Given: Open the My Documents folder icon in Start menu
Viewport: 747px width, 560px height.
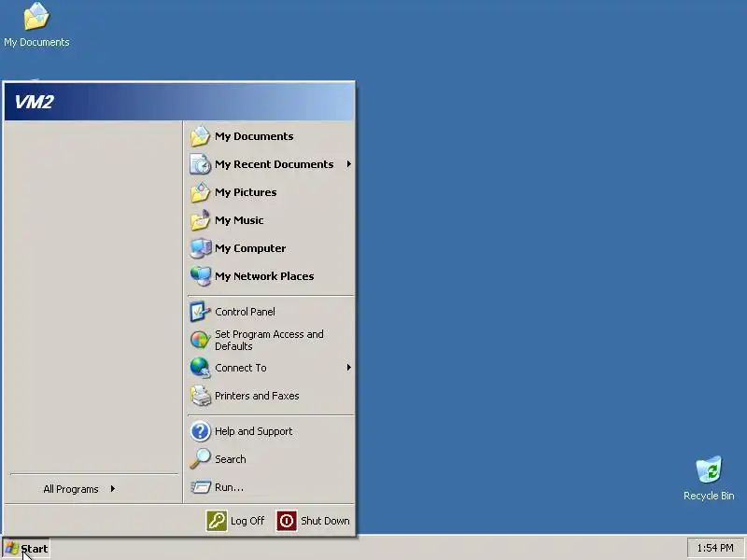Looking at the screenshot, I should click(x=200, y=136).
